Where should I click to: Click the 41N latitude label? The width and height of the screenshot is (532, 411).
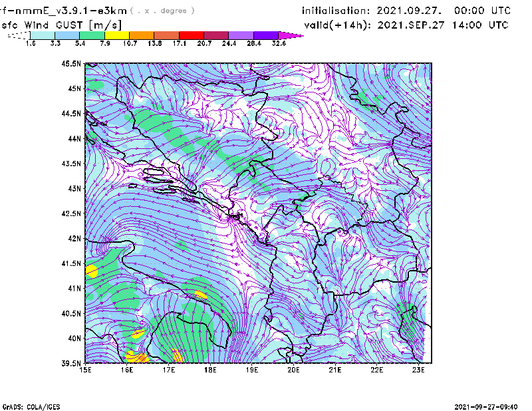pyautogui.click(x=74, y=289)
